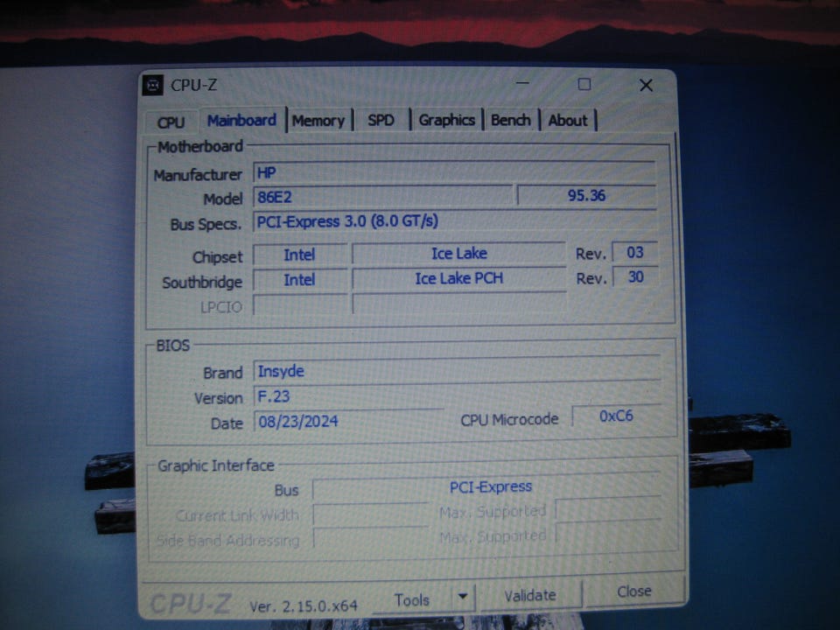Switch to the Graphics tab
The height and width of the screenshot is (630, 840).
click(x=447, y=120)
